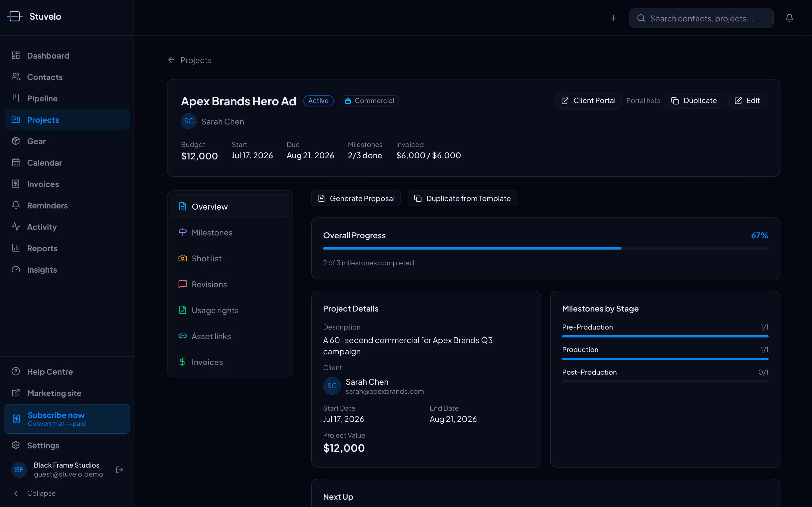The width and height of the screenshot is (812, 507).
Task: Open the Shot list tab
Action: (x=230, y=258)
